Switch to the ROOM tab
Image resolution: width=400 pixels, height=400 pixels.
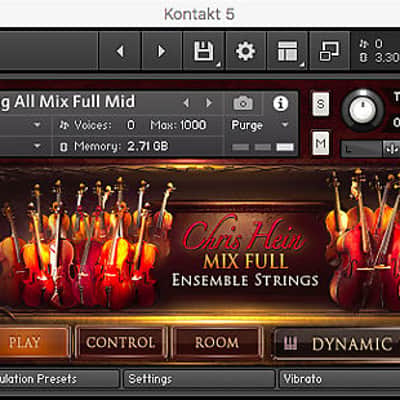tap(217, 342)
